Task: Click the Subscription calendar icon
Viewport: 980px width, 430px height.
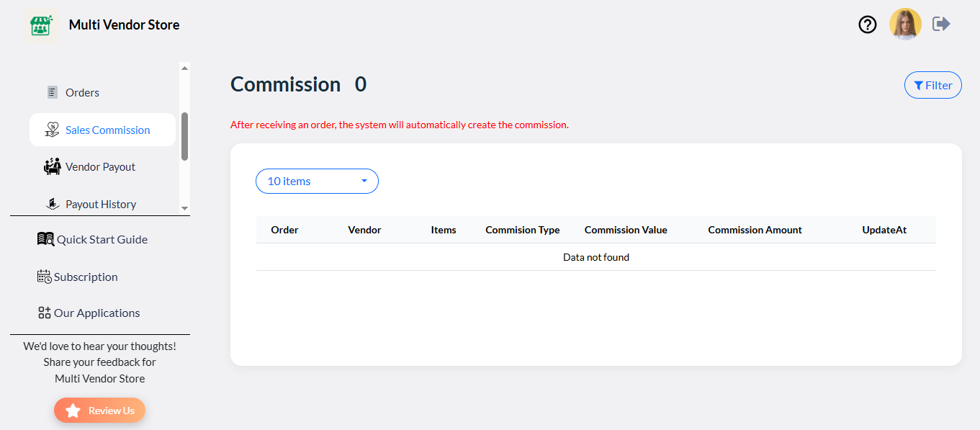Action: (x=44, y=277)
